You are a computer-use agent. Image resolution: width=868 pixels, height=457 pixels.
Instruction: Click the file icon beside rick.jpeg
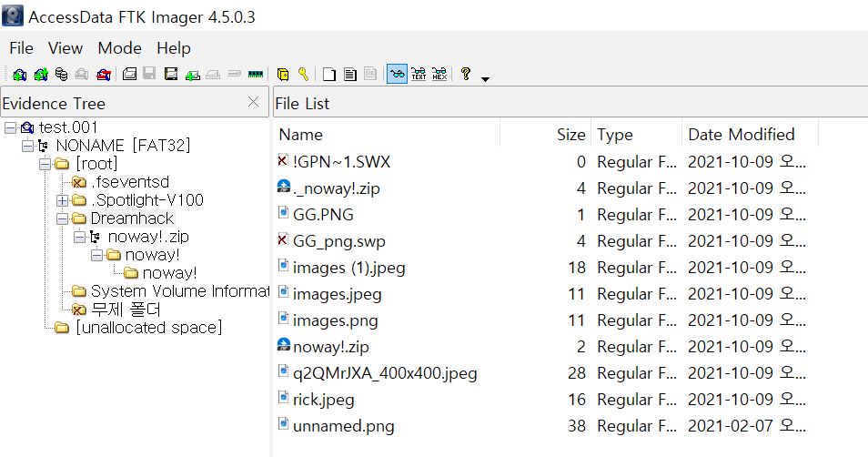click(x=284, y=397)
